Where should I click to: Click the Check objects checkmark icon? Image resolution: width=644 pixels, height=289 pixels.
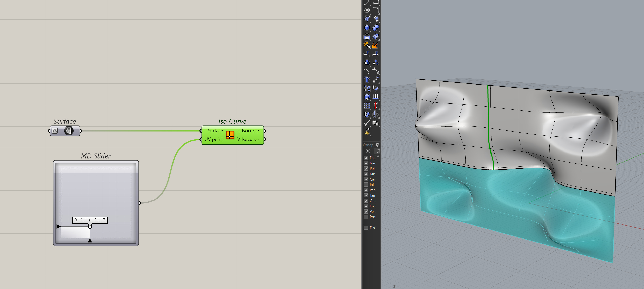(x=367, y=123)
